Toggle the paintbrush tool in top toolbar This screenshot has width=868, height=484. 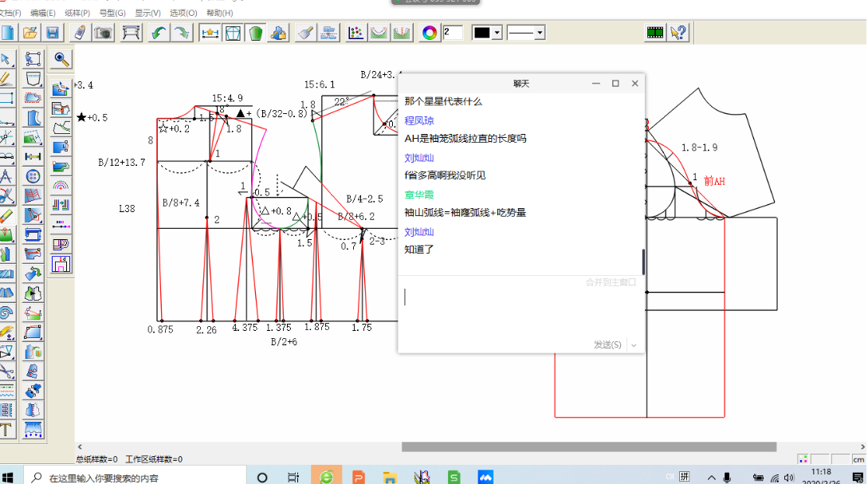(304, 33)
